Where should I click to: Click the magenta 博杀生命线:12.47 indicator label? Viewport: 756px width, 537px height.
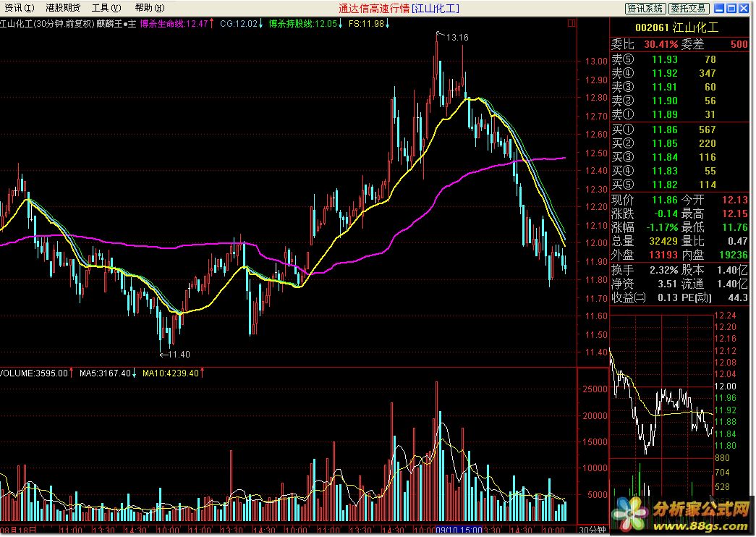coord(177,24)
